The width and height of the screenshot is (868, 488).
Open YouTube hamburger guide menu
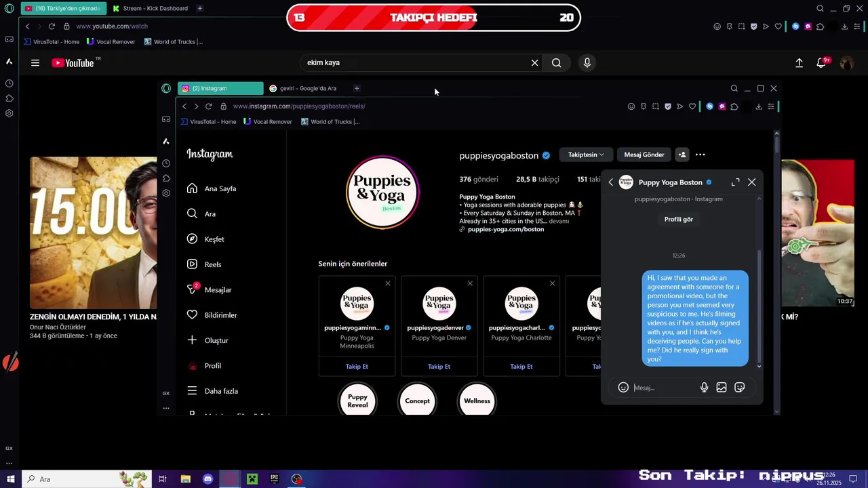[x=35, y=63]
